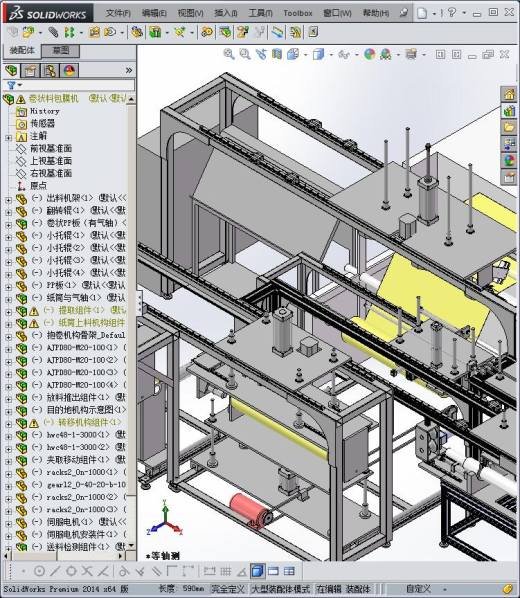Click the Smart Fasteners toolbar icon

click(94, 32)
